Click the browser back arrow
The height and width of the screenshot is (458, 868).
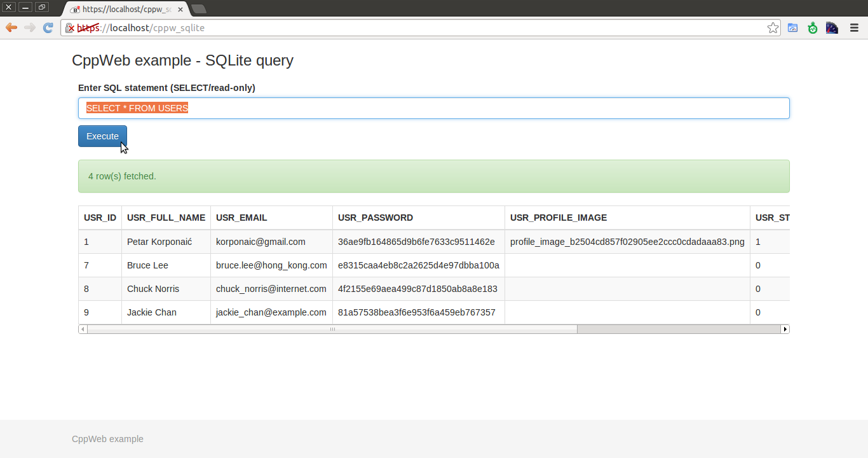click(x=11, y=28)
